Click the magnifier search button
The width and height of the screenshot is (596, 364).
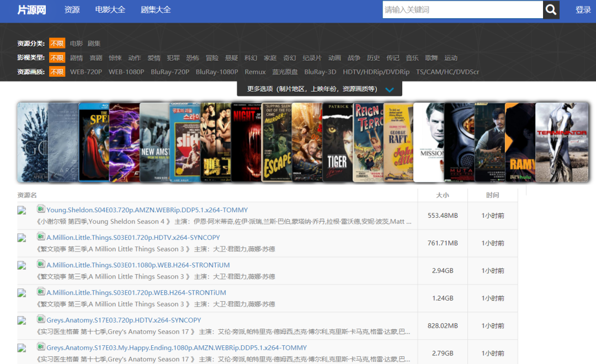point(551,9)
